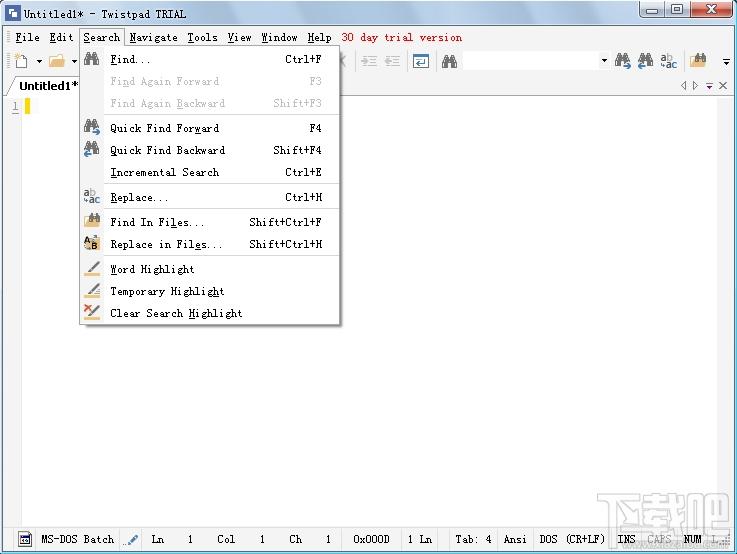Screen dimensions: 737x554
Task: Click the Tab: 4 status bar entry
Action: [473, 539]
